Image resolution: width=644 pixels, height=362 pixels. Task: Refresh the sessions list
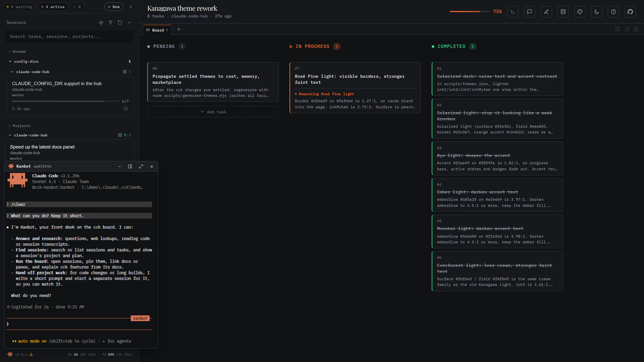[x=120, y=23]
